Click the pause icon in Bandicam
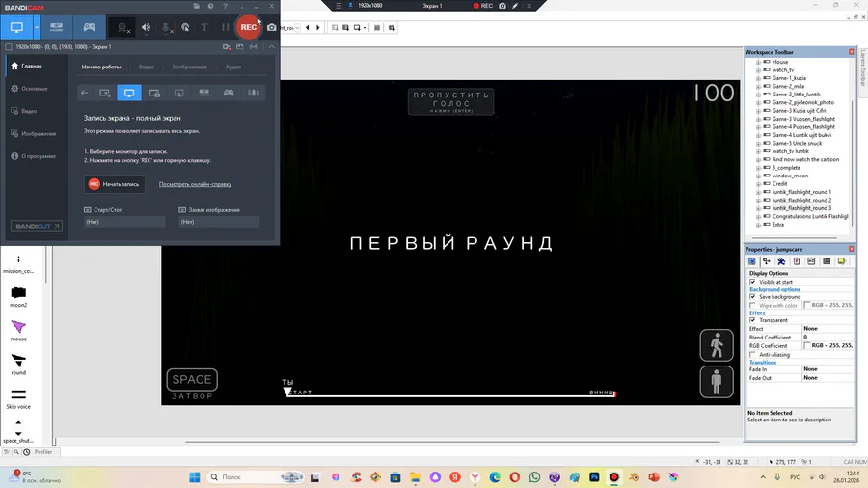This screenshot has height=488, width=868. (225, 27)
